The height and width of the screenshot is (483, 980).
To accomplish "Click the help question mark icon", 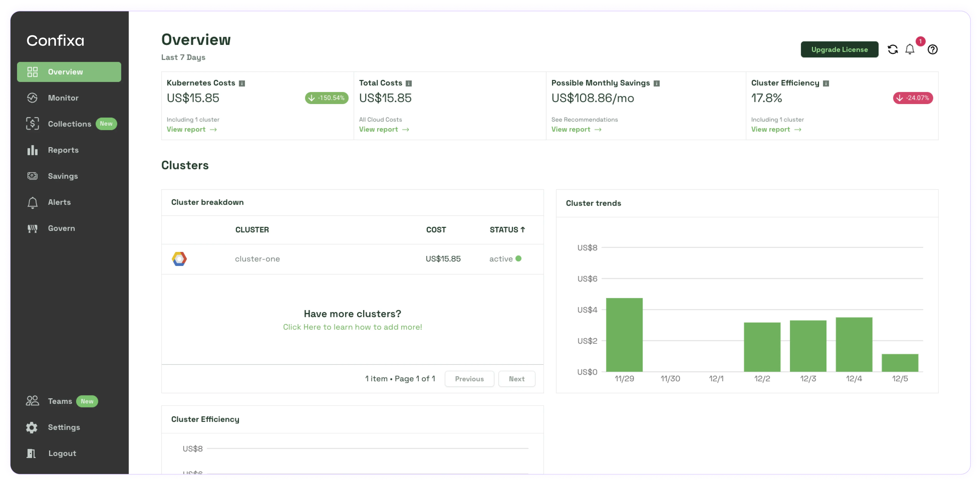I will point(932,49).
